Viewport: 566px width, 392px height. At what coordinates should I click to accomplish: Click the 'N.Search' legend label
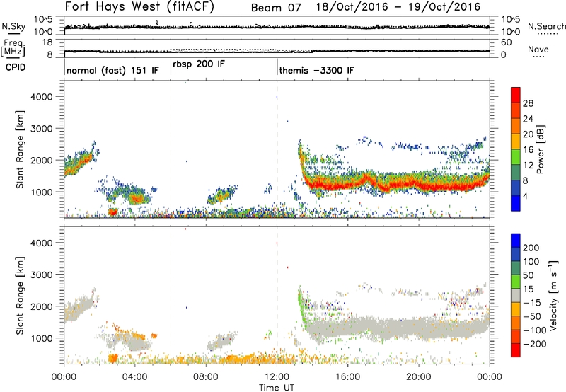[546, 26]
